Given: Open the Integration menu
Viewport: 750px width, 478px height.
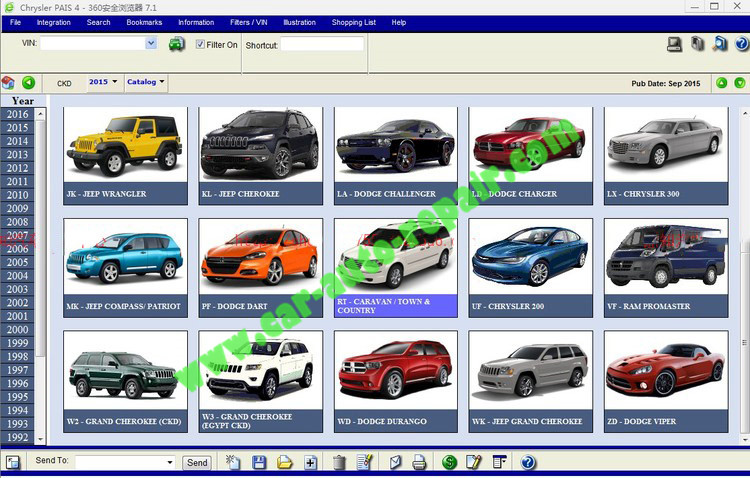Looking at the screenshot, I should [54, 22].
